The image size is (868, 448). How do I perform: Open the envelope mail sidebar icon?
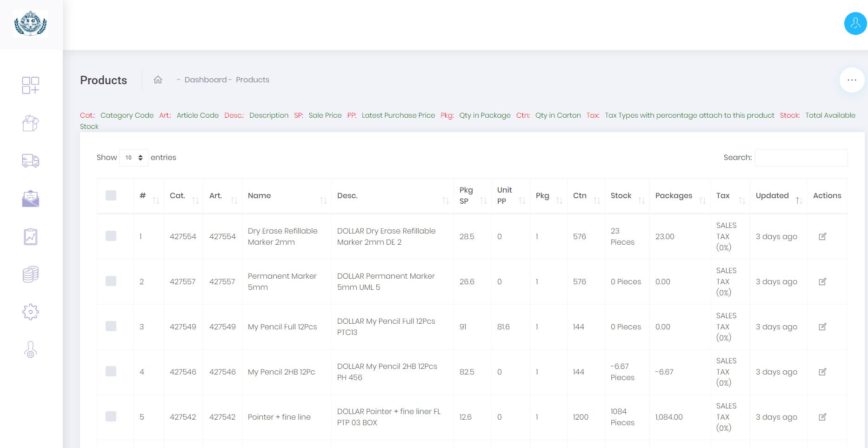[31, 199]
